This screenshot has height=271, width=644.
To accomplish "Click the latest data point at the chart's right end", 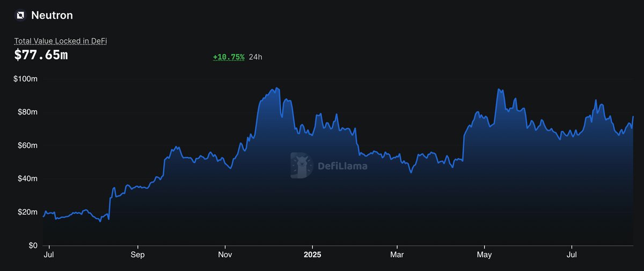I will (x=633, y=116).
